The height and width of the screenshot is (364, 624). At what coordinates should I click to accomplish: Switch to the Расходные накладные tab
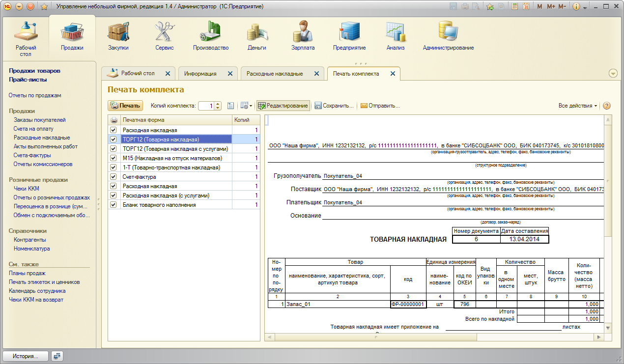pyautogui.click(x=275, y=74)
